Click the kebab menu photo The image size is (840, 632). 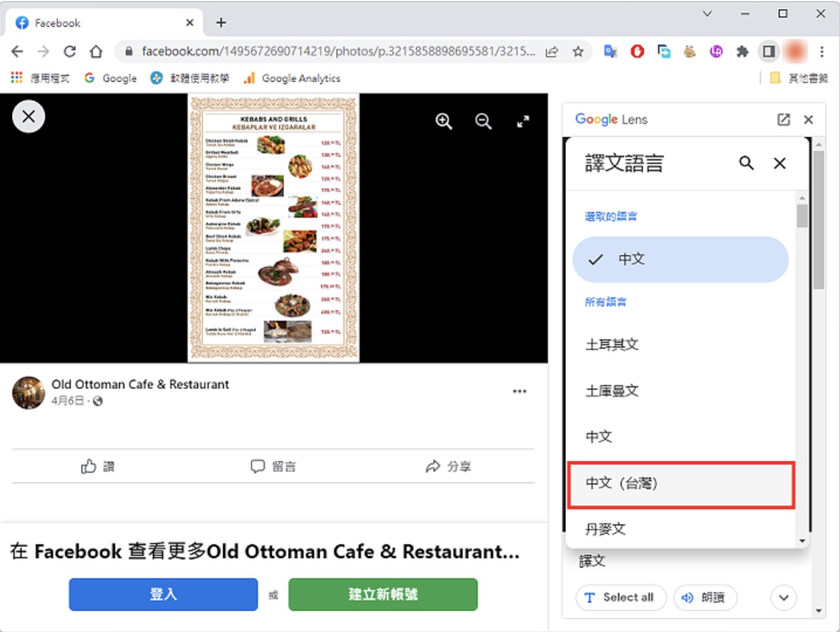click(x=273, y=228)
